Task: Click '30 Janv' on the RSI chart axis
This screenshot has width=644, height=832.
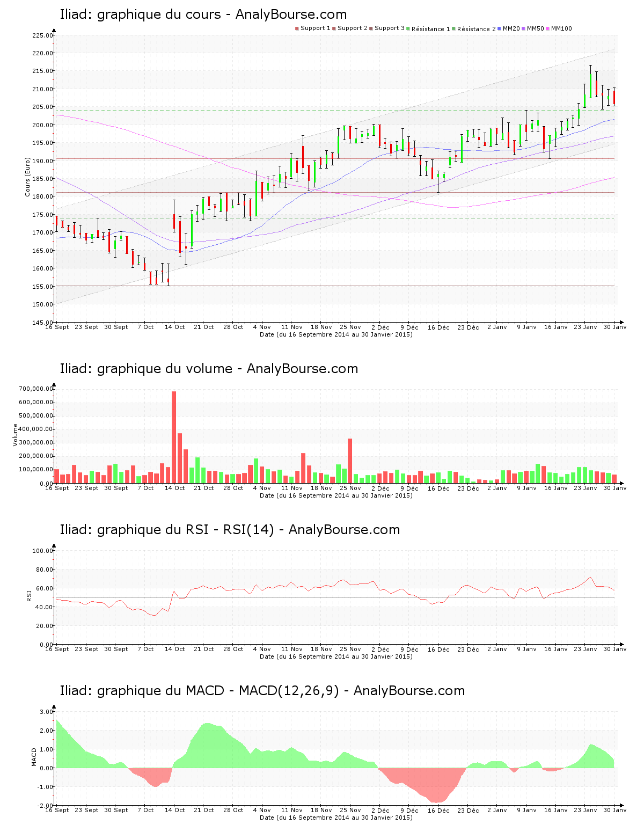Action: tap(615, 649)
